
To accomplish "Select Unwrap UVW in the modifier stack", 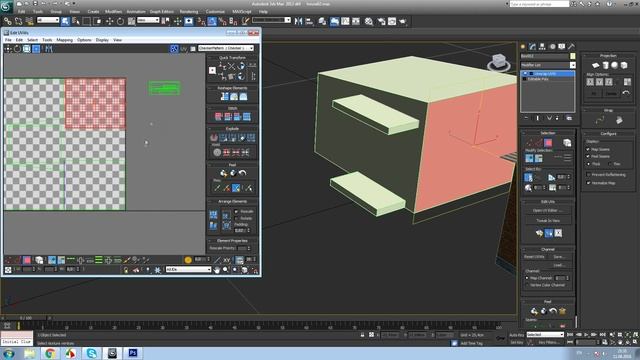I will [x=548, y=74].
